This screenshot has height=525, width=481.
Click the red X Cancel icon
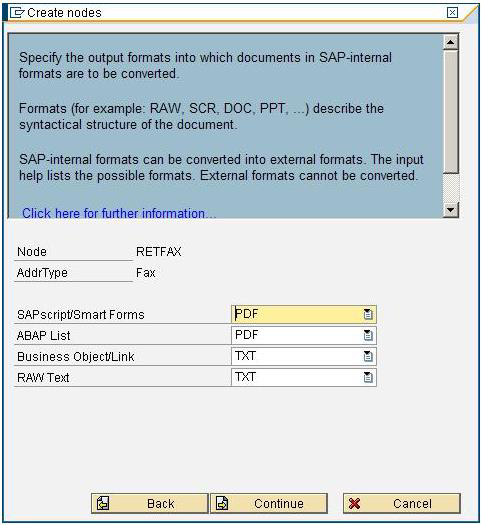tap(354, 503)
